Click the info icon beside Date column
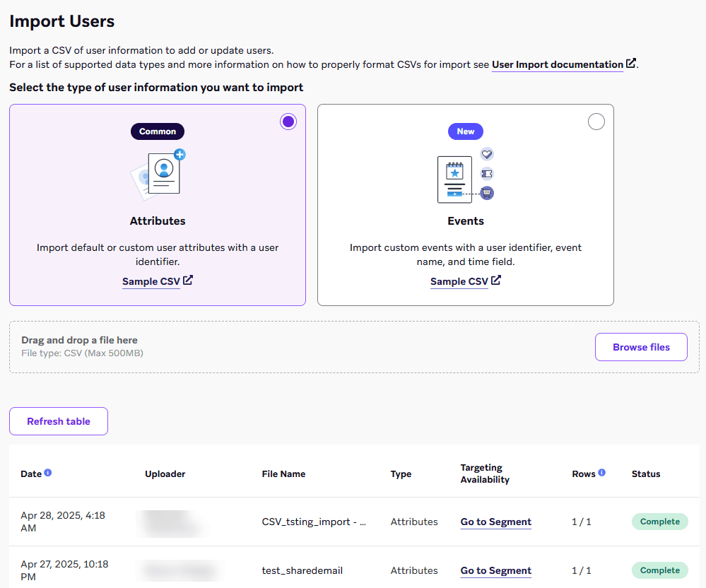Viewport: 706px width, 588px height. [48, 473]
